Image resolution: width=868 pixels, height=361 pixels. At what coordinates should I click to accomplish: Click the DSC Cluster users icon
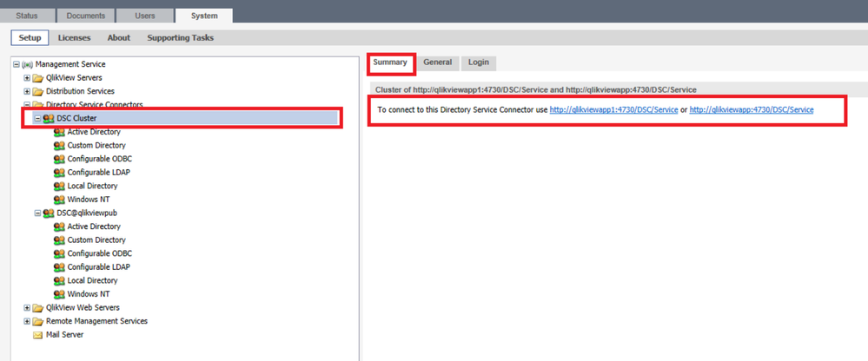pyautogui.click(x=49, y=118)
